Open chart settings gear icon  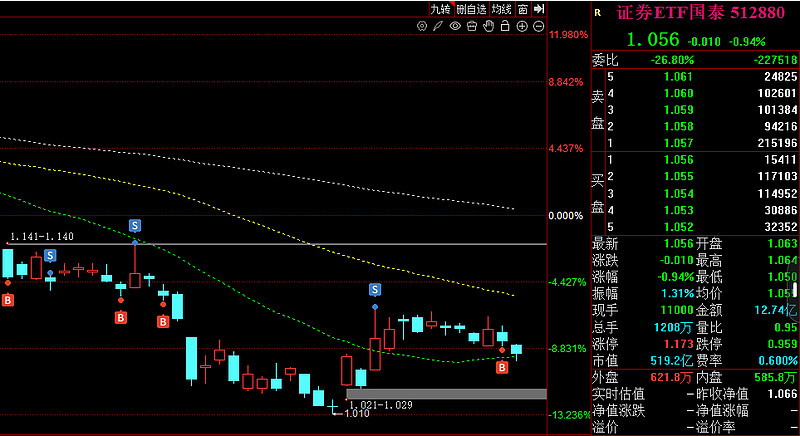click(421, 26)
